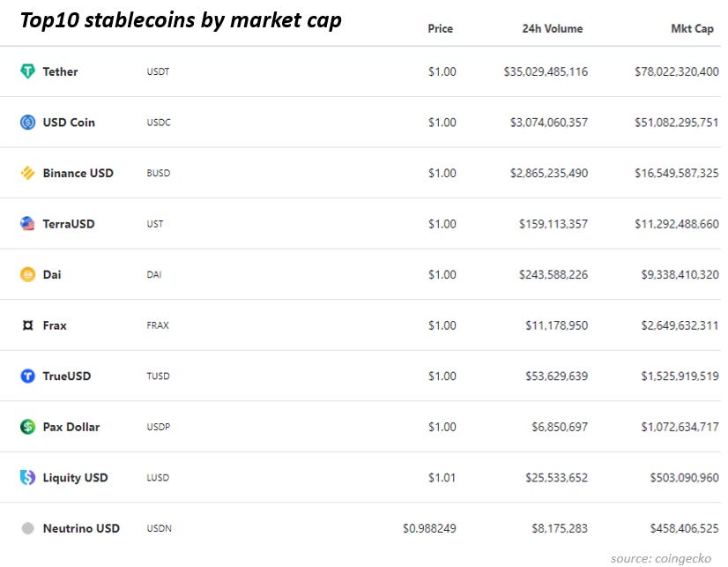The height and width of the screenshot is (567, 728).
Task: Click the Tether green diamond icon
Action: [28, 71]
